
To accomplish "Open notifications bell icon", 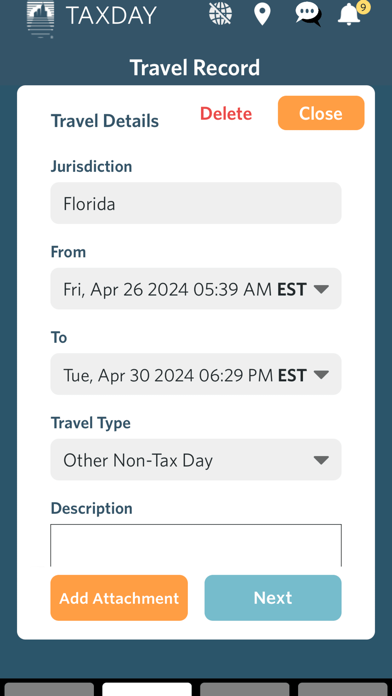I will pyautogui.click(x=349, y=14).
